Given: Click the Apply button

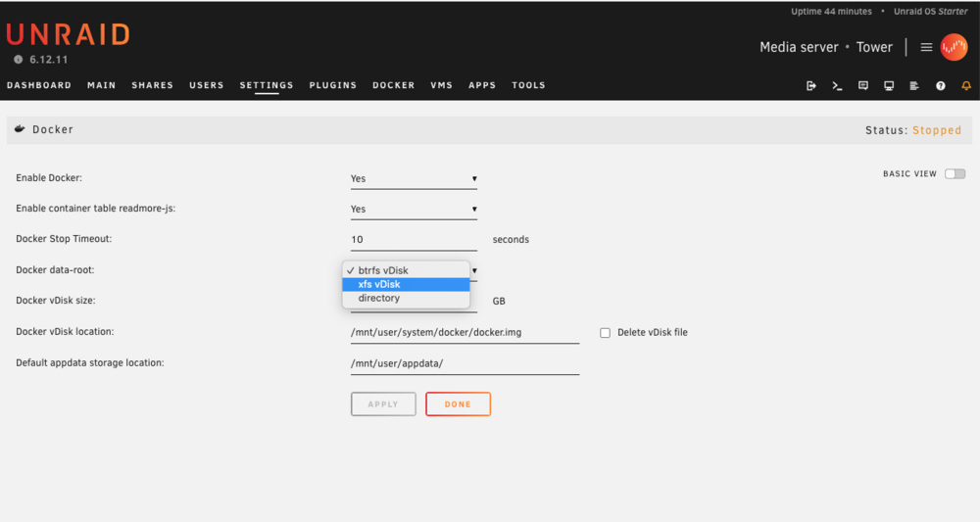Looking at the screenshot, I should pyautogui.click(x=383, y=404).
